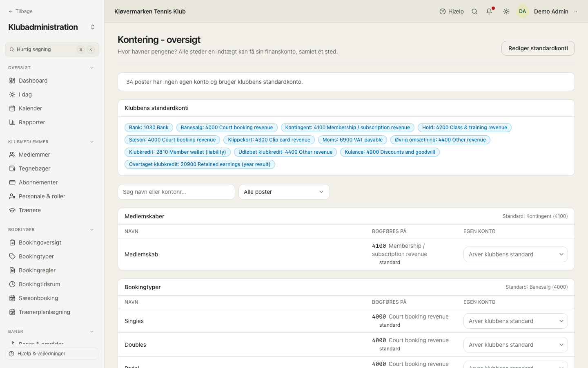
Task: Open the Alle poster filter dropdown
Action: pos(284,192)
